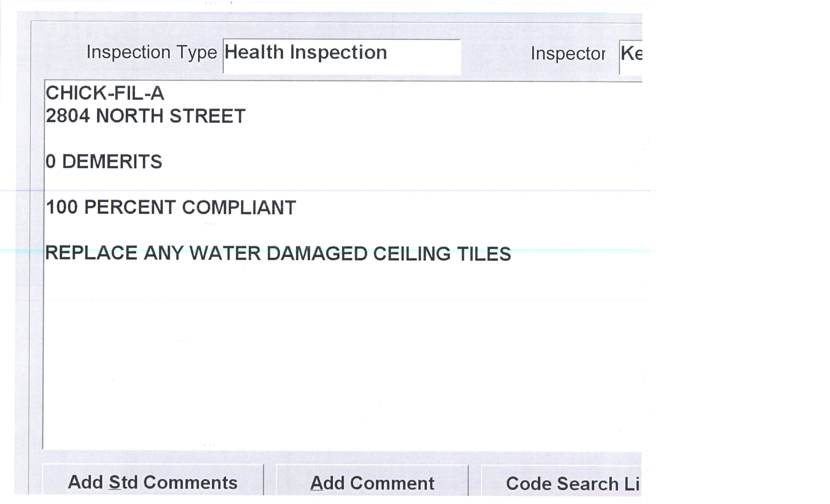Click the word STREET in the address
This screenshot has height=504, width=830.
(207, 116)
